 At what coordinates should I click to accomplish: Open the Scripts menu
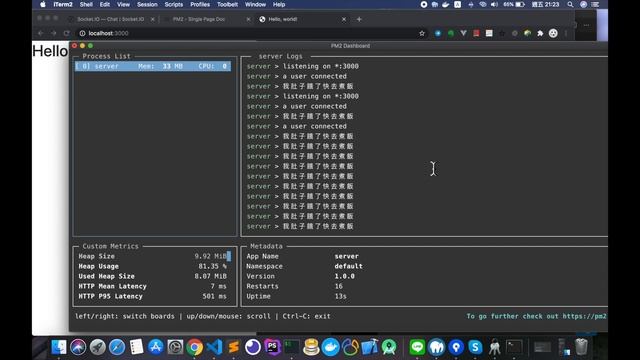[173, 4]
